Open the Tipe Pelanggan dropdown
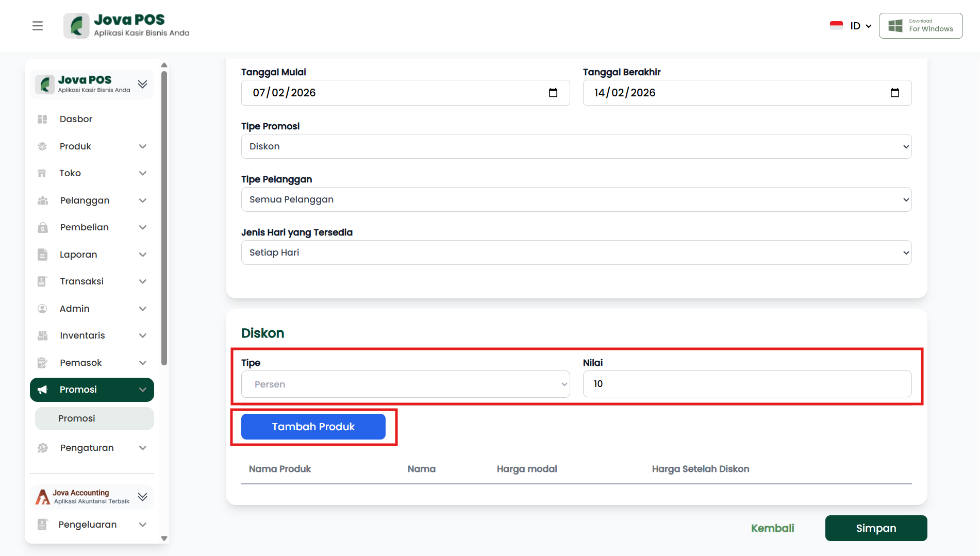The height and width of the screenshot is (556, 980). coord(576,199)
